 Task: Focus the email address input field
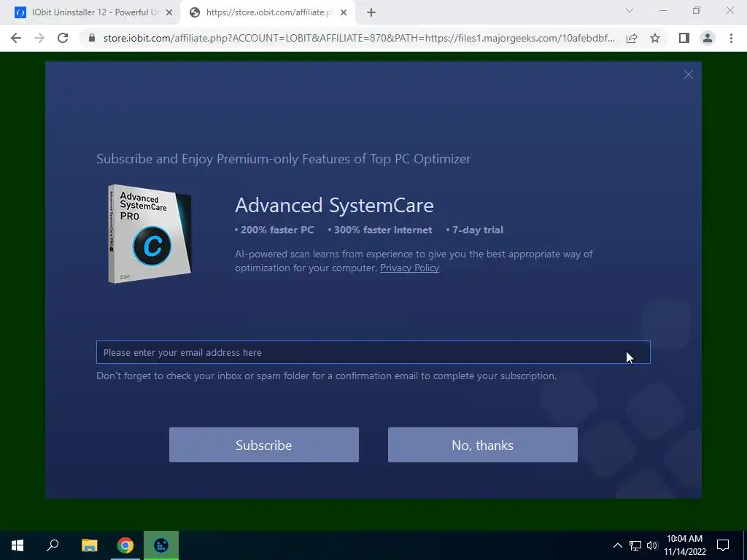[373, 352]
